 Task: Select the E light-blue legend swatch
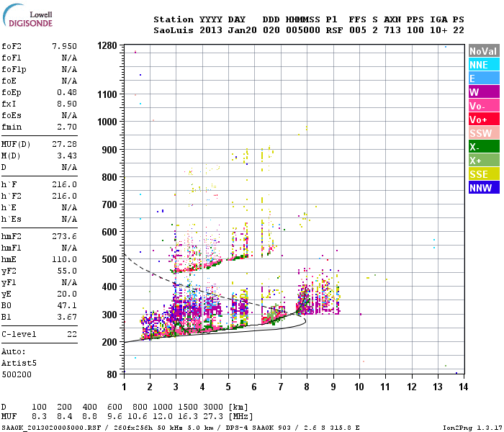[x=484, y=78]
